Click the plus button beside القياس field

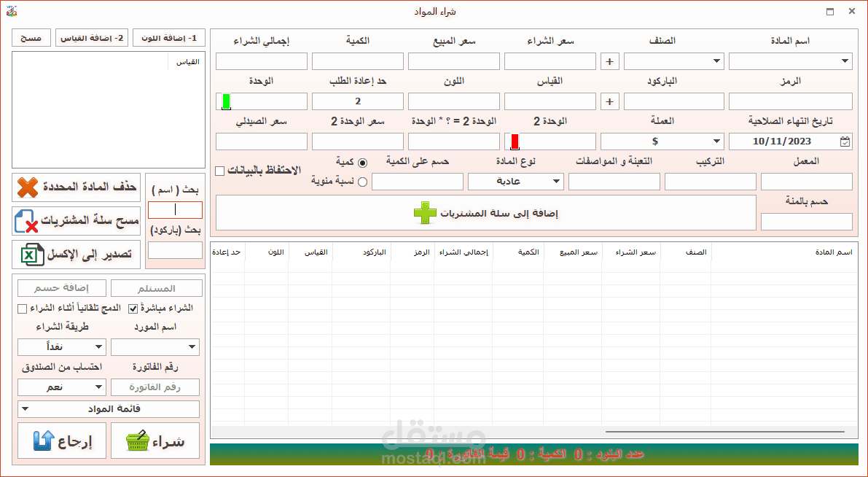click(609, 101)
